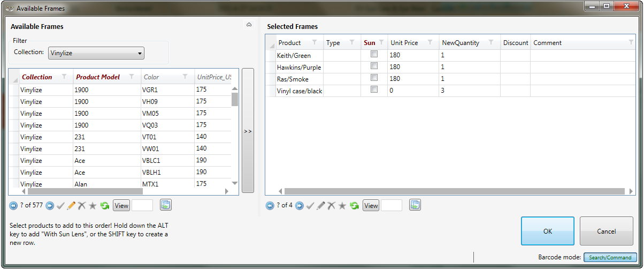
Task: Open the Collection dropdown showing Vinylize
Action: pos(96,53)
